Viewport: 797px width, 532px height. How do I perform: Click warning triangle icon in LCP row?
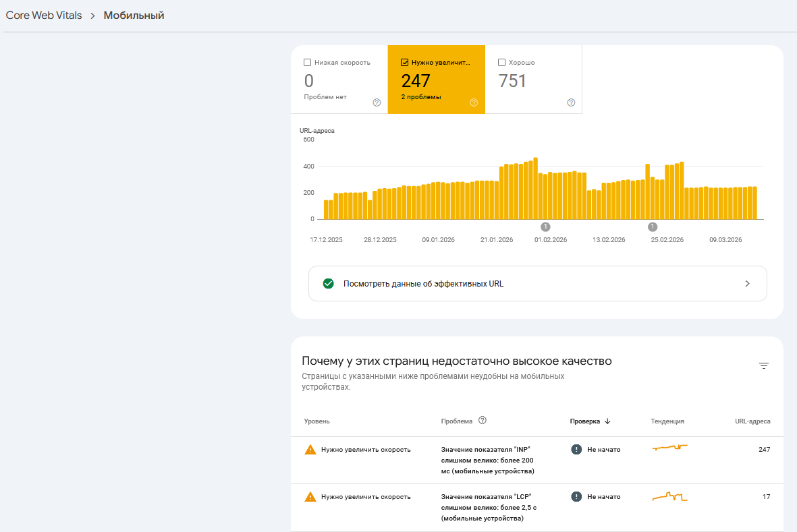pos(310,497)
